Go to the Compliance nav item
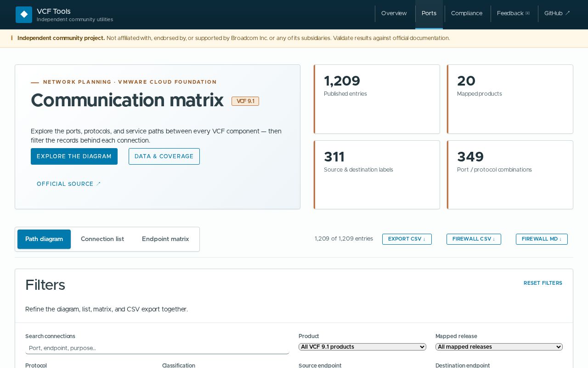This screenshot has height=368, width=588. (467, 13)
